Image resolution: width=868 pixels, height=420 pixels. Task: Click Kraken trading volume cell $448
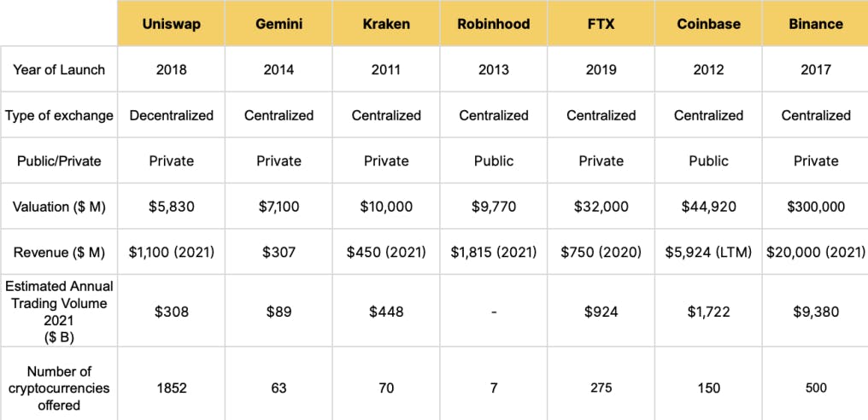386,312
